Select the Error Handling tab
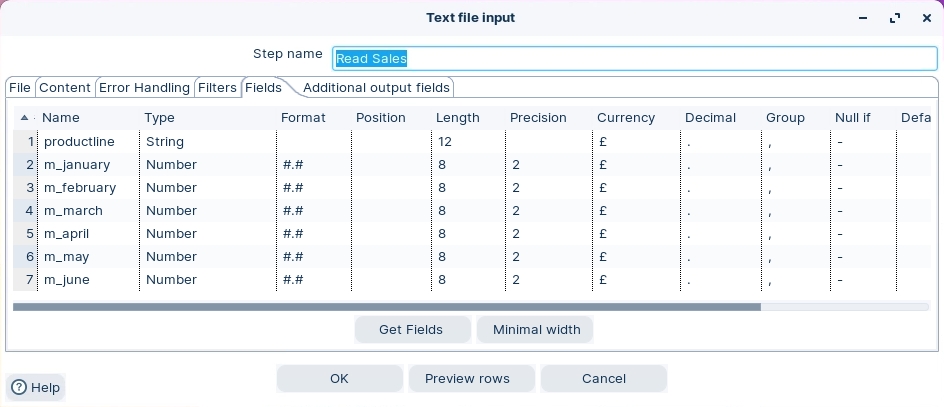The image size is (944, 407). (x=144, y=88)
